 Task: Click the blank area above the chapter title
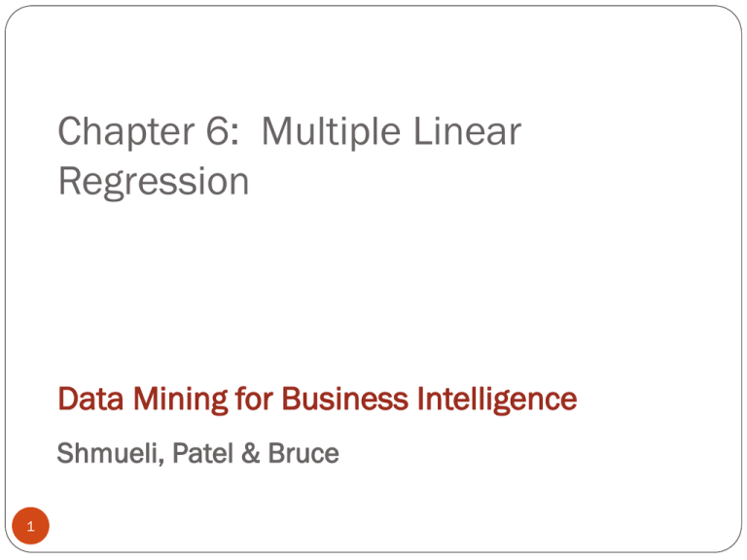tap(370, 58)
